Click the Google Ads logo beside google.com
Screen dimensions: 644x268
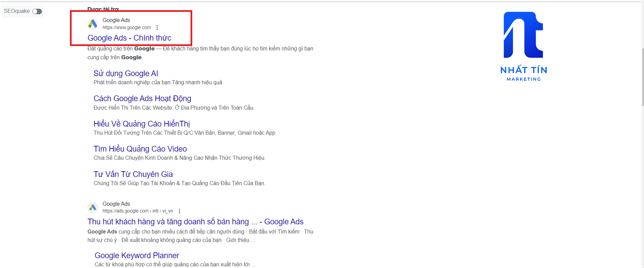93,24
